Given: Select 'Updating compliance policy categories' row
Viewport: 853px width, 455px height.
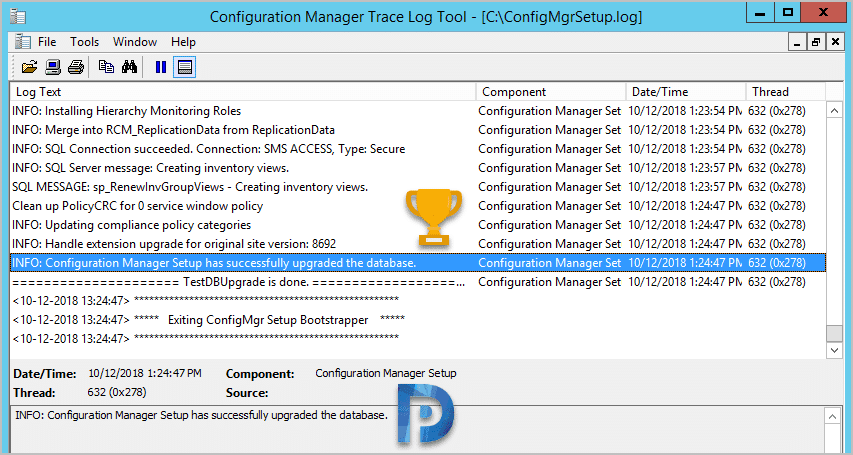Looking at the screenshot, I should coord(418,225).
